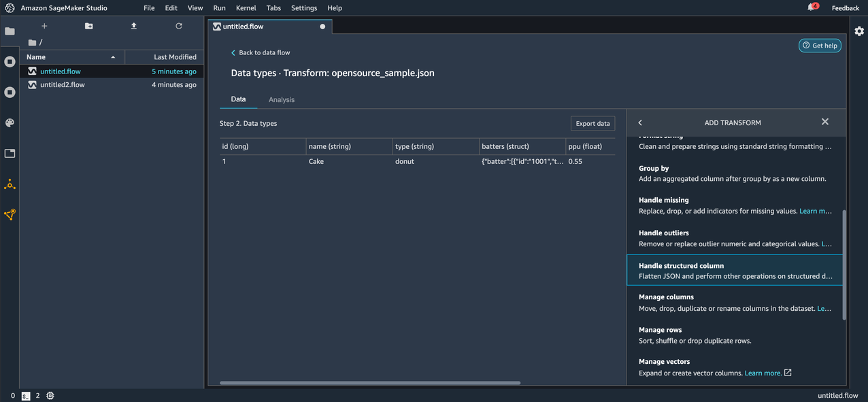
Task: Close the untitled.flow tab via its dot
Action: 322,27
